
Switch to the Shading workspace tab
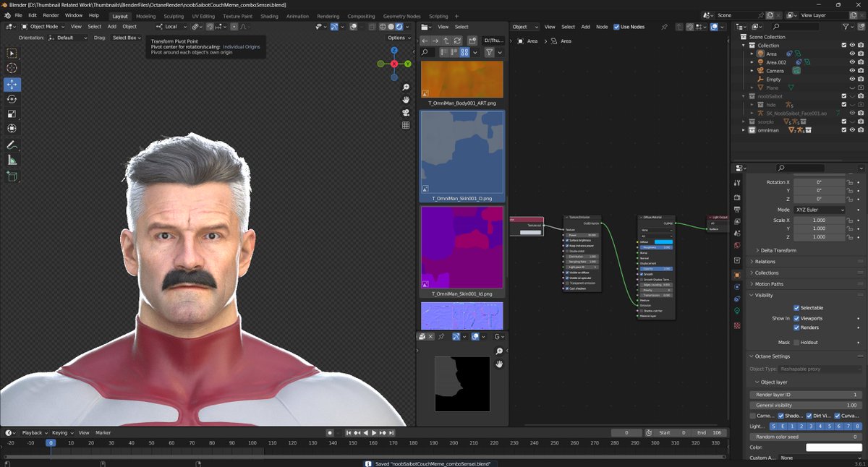pyautogui.click(x=269, y=16)
